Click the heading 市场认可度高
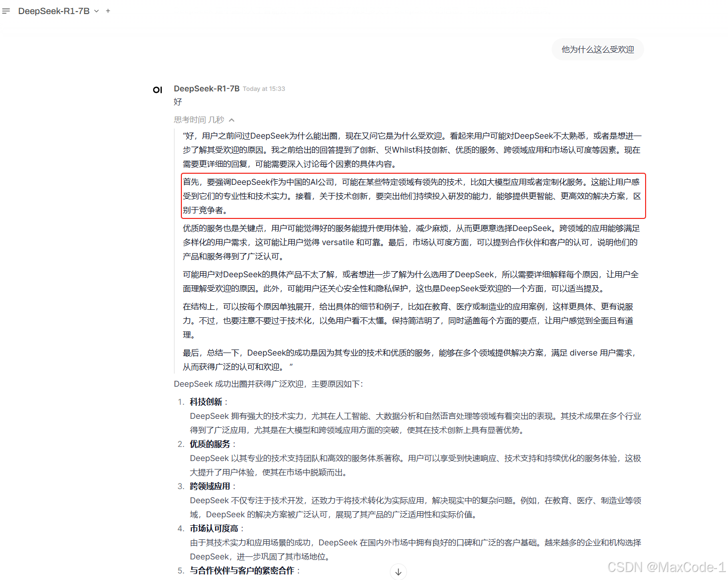The height and width of the screenshot is (580, 728). (x=214, y=528)
